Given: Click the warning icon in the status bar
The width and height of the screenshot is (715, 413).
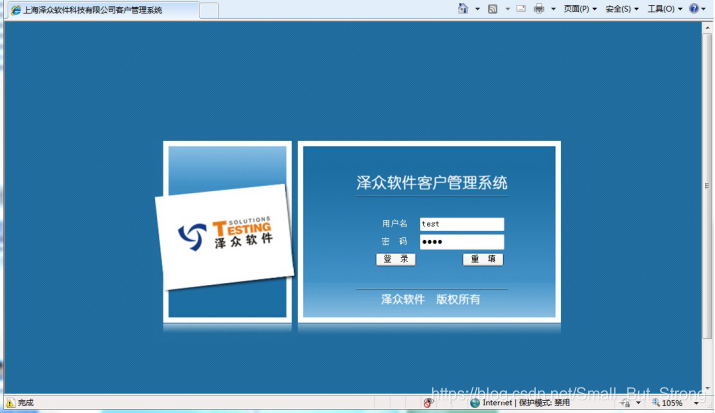Looking at the screenshot, I should coord(10,403).
